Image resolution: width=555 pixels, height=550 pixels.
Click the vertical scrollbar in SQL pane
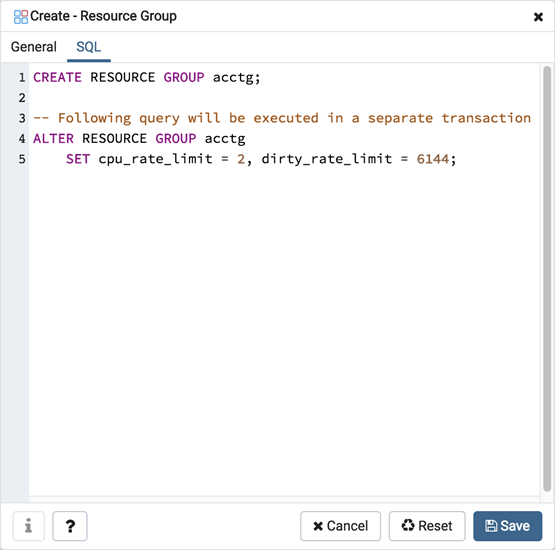point(547,279)
